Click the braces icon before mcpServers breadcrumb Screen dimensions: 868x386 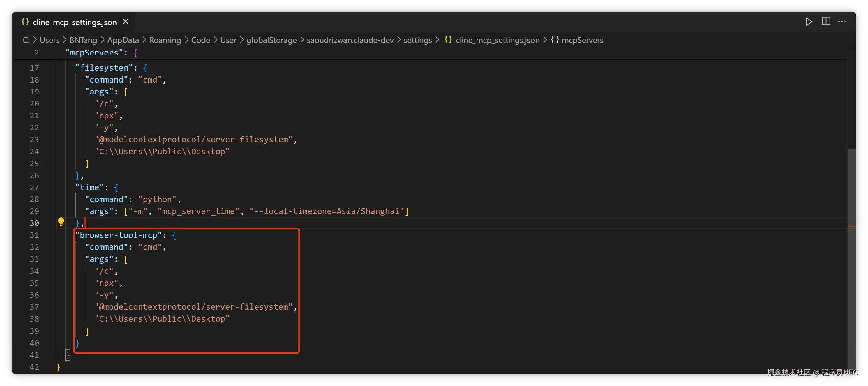point(555,40)
